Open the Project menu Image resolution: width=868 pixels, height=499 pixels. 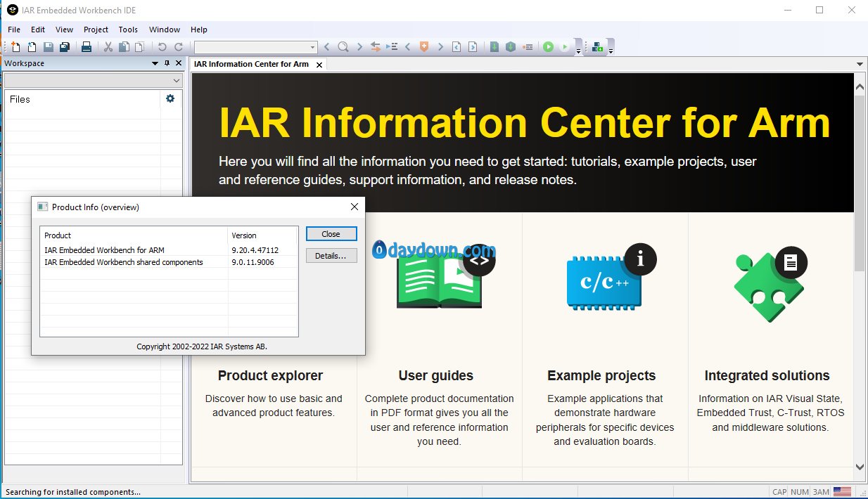96,30
